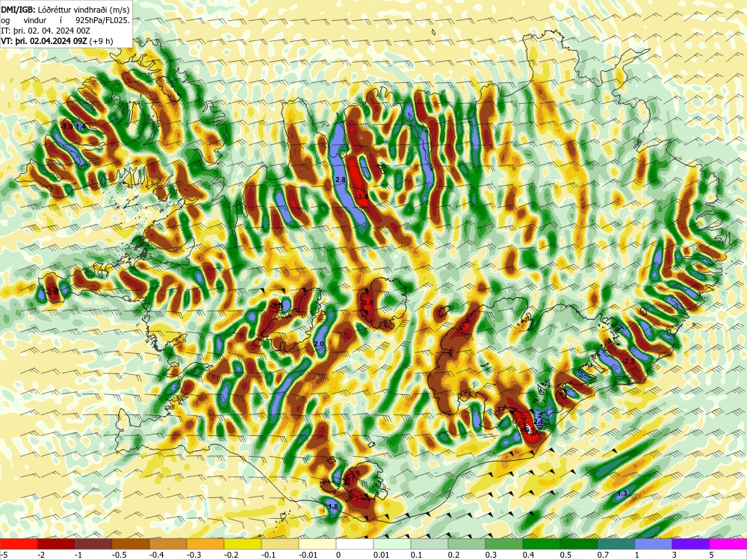Click the '1.3' value label over the sea
The width and height of the screenshot is (747, 560).
(622, 494)
